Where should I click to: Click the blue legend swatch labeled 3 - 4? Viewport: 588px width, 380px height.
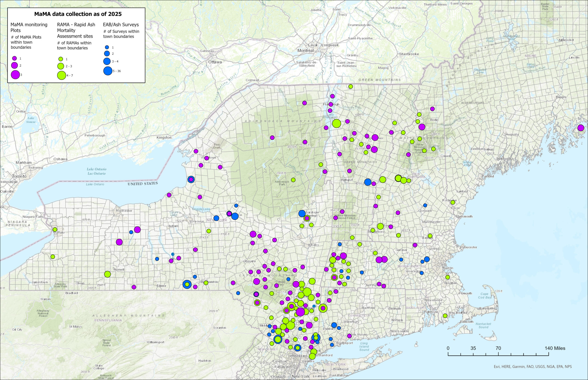tap(107, 61)
